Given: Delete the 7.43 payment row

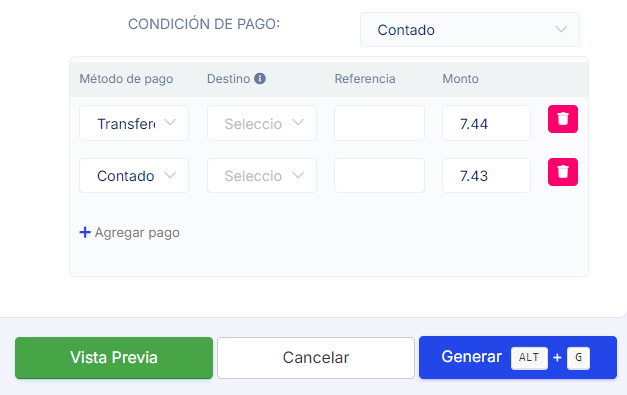Looking at the screenshot, I should (x=563, y=172).
